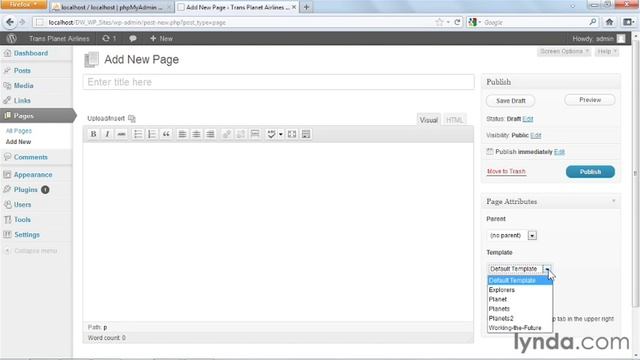Apply blockquote formatting
The image size is (640, 360).
click(166, 134)
